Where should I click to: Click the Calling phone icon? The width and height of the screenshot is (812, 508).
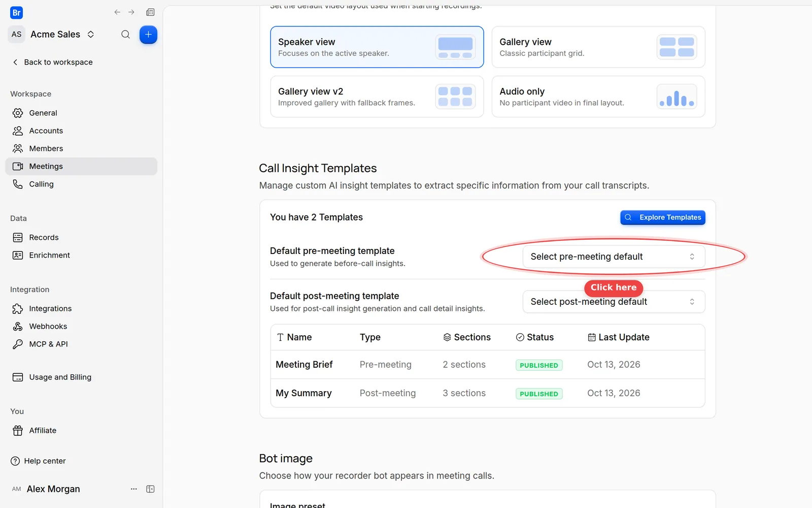[x=18, y=184]
